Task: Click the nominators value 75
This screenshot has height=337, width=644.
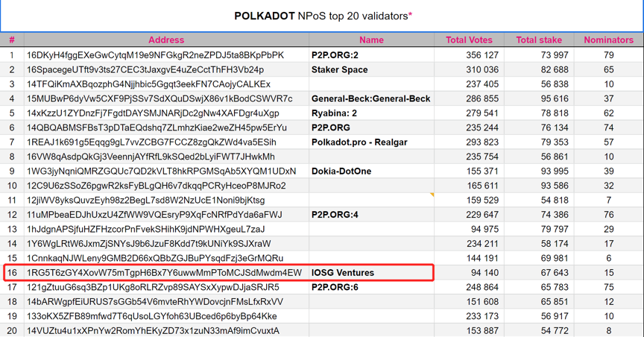Action: coord(609,287)
